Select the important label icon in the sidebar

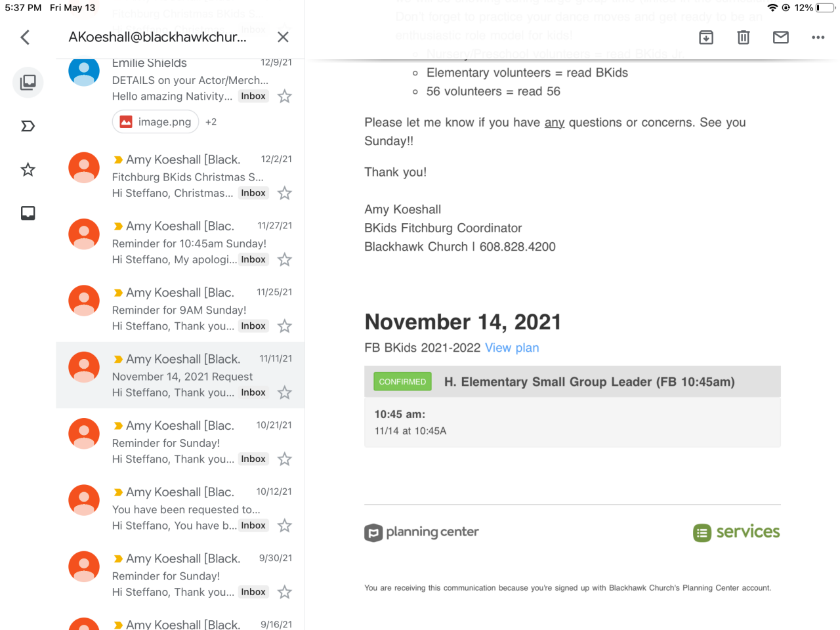[x=28, y=126]
